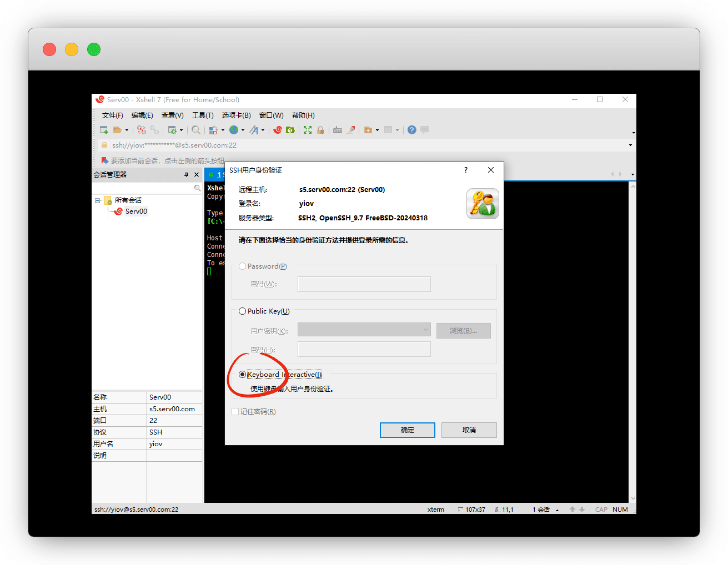Collapse the 所有会话 tree node
Image resolution: width=728 pixels, height=565 pixels.
point(98,200)
